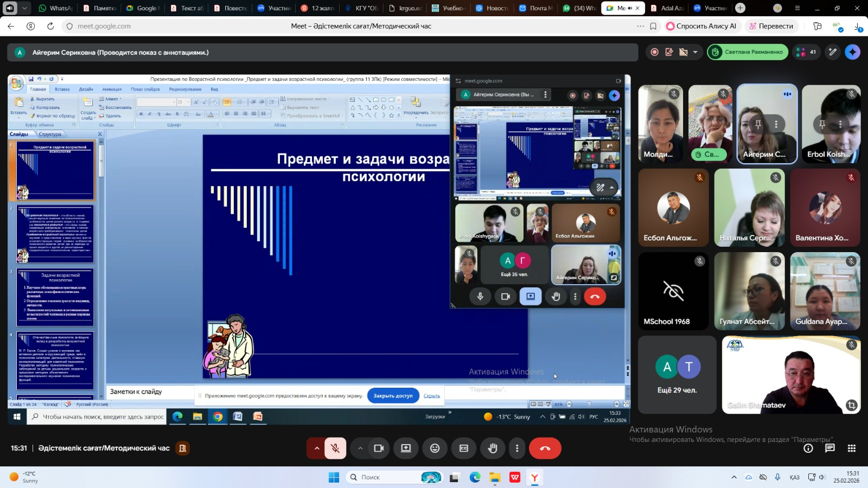Expand the recording indicators dropdown arrow
The image size is (868, 488).
click(x=695, y=52)
